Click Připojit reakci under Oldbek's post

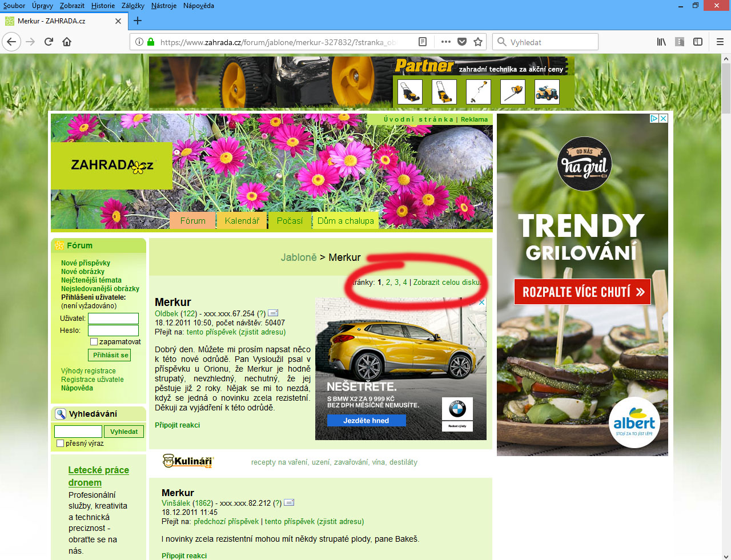[x=178, y=425]
